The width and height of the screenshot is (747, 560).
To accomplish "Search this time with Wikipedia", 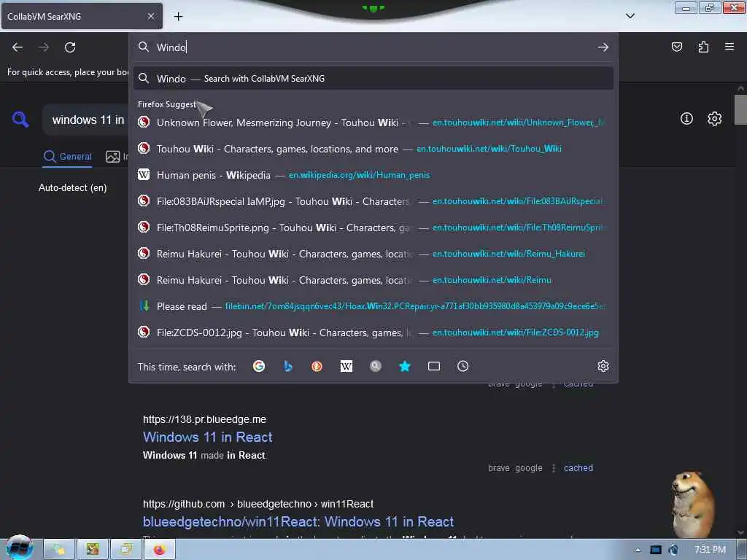I will 347,366.
